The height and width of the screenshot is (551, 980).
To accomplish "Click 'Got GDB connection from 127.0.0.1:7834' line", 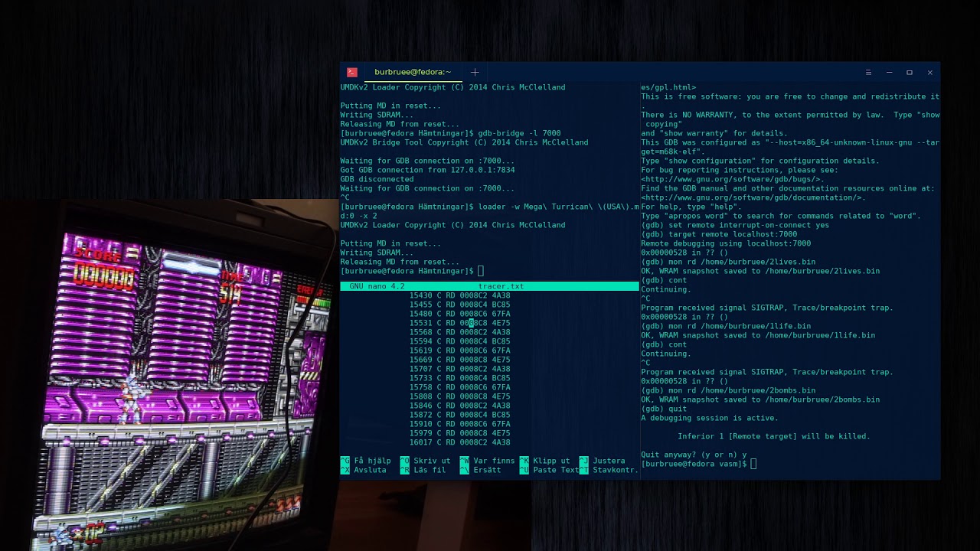I will (427, 170).
